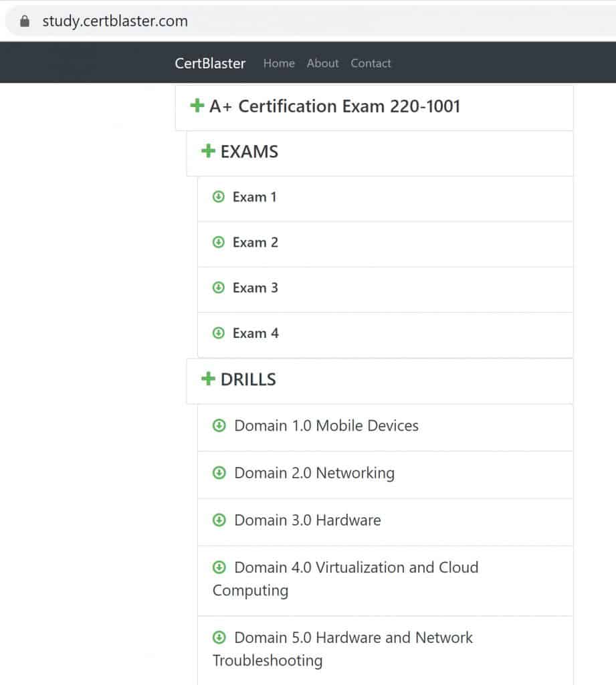Click the icon beside Domain 4.0 Virtualization
Screen dimensions: 616x685
tap(219, 567)
